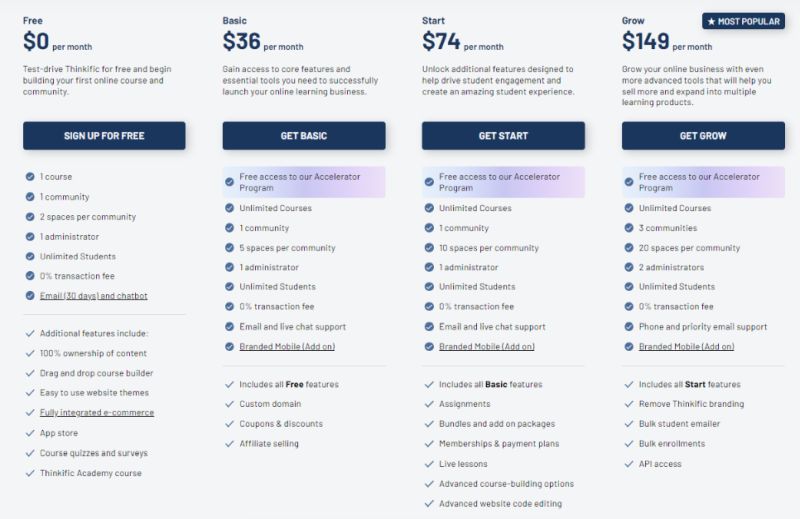Click the GET GROW button
The height and width of the screenshot is (519, 800).
703,136
